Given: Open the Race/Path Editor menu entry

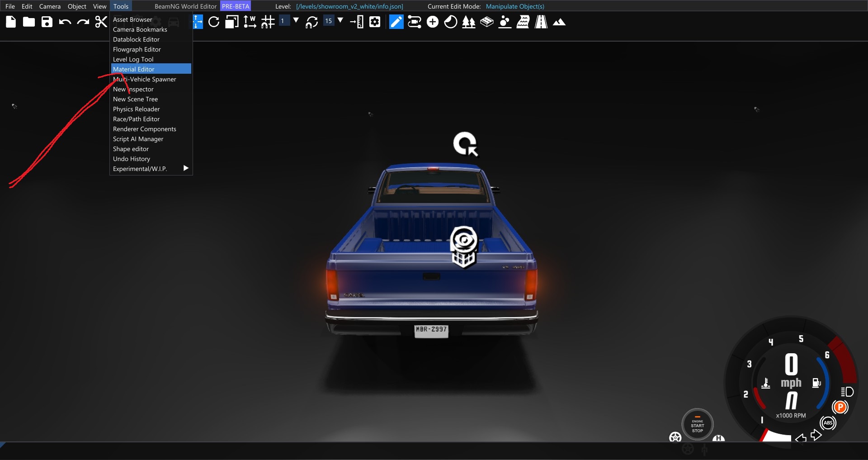Looking at the screenshot, I should pos(151,119).
